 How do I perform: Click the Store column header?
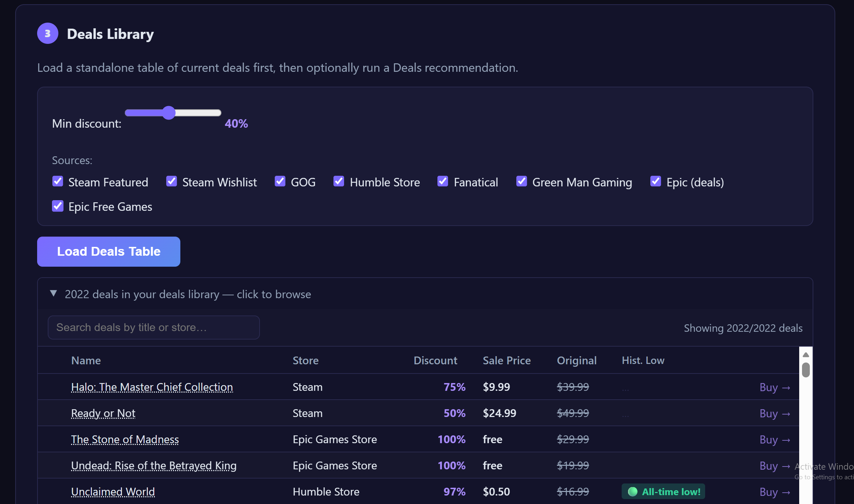(306, 360)
